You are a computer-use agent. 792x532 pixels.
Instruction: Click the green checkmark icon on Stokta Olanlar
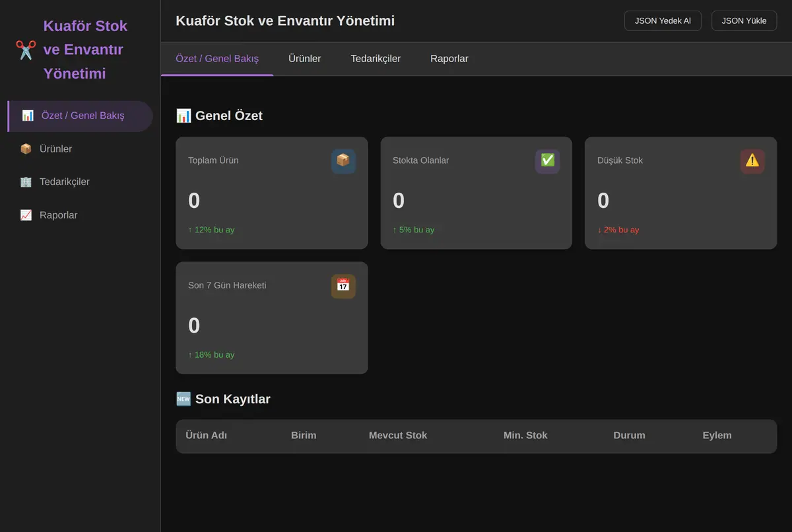click(548, 161)
